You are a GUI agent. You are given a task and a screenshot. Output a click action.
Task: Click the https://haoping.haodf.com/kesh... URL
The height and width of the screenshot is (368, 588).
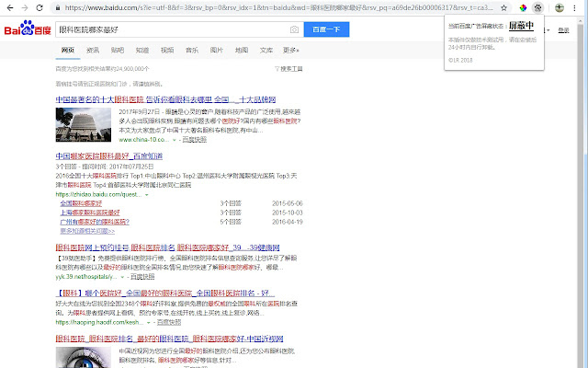(x=100, y=322)
